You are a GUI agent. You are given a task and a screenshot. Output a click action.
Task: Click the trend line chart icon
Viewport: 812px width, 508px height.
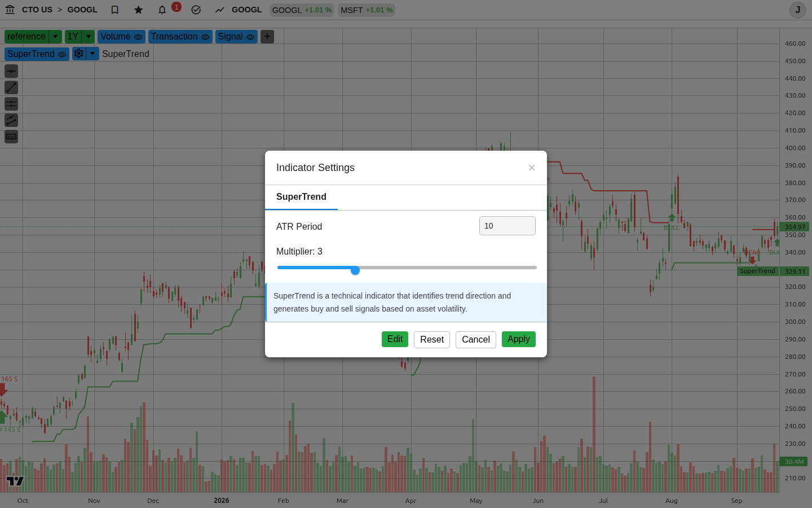pyautogui.click(x=220, y=10)
